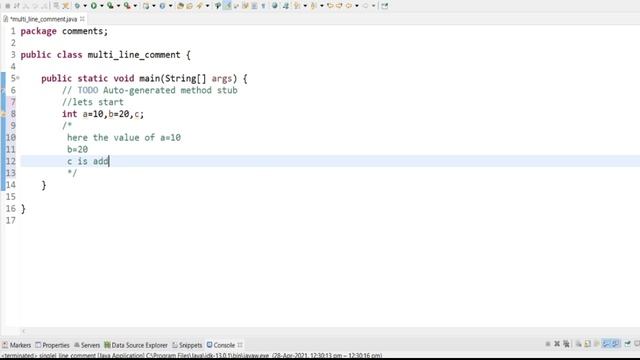Screen dimensions: 640x360
Task: Switch to the Markers tab
Action: [16, 345]
